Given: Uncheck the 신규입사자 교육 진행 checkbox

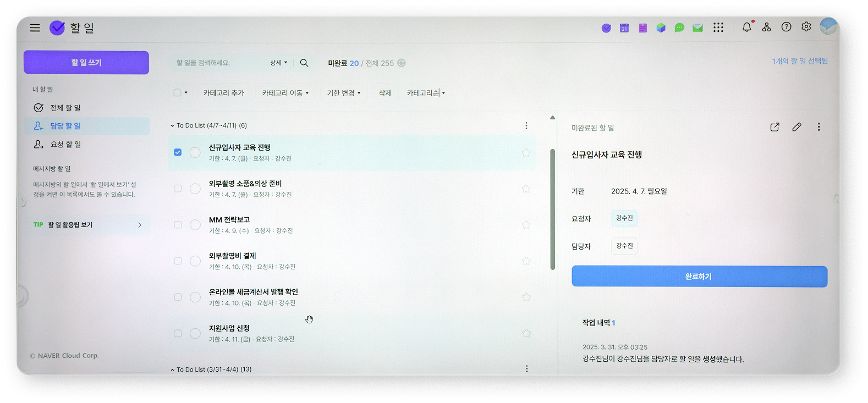Looking at the screenshot, I should [178, 152].
